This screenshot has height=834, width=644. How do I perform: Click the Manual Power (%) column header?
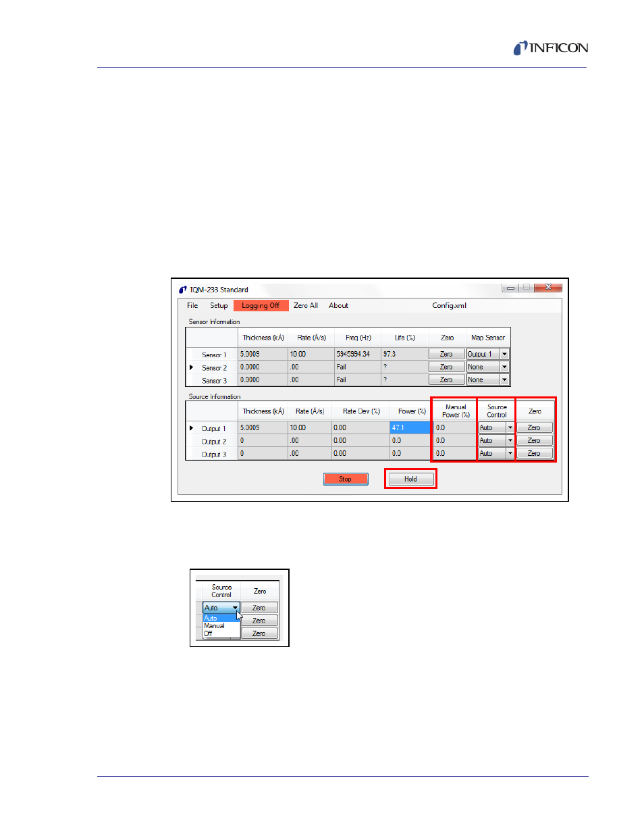pos(455,411)
